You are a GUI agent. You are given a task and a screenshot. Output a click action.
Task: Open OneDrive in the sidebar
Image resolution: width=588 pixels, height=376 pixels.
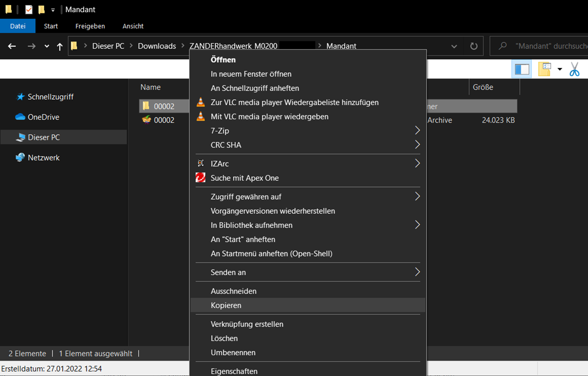(43, 117)
